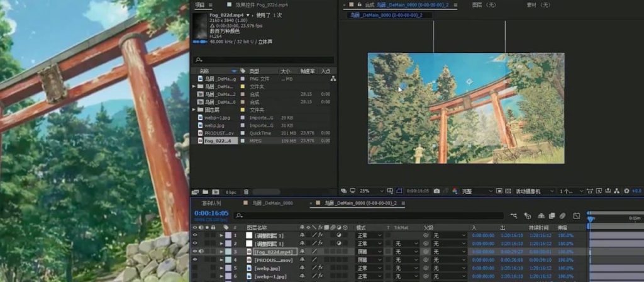Click the project panel search field
Image resolution: width=644 pixels, height=282 pixels.
point(264,60)
